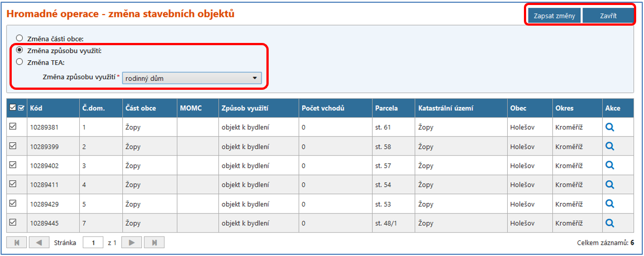Click magnifier icon for row 10289399
Viewport: 644px width, 256px height.
click(x=610, y=146)
